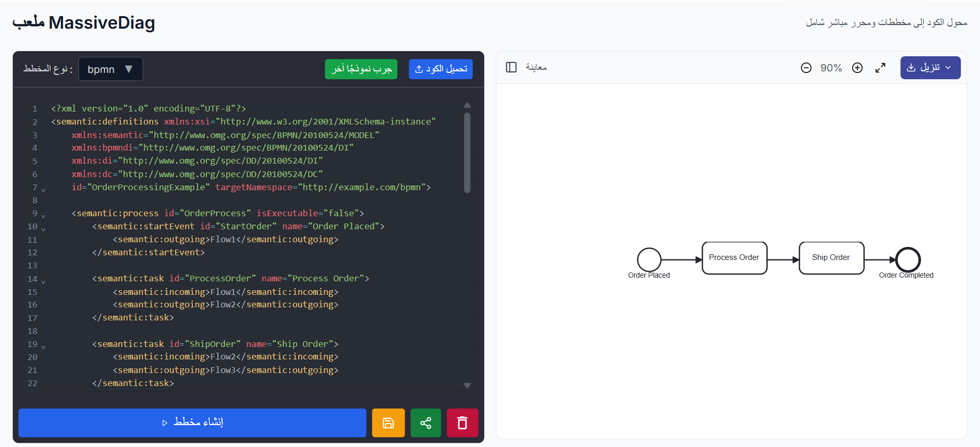This screenshot has height=447, width=980.
Task: Select the Process Order task box
Action: (734, 257)
